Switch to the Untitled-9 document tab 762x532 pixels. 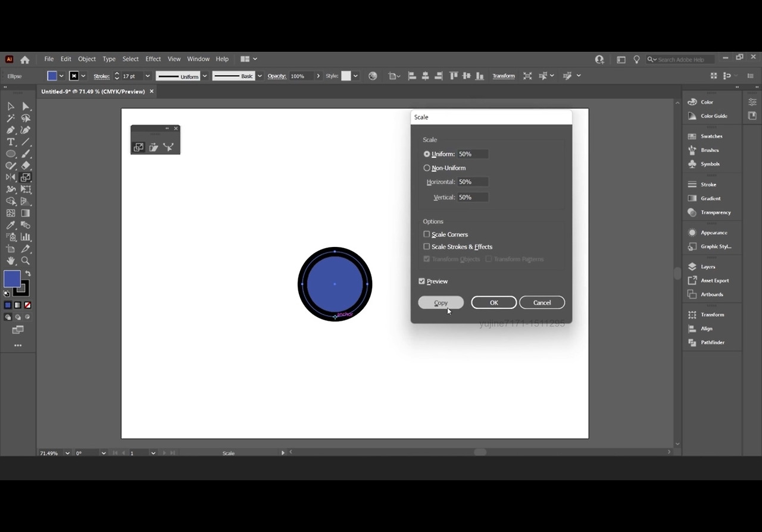point(93,92)
